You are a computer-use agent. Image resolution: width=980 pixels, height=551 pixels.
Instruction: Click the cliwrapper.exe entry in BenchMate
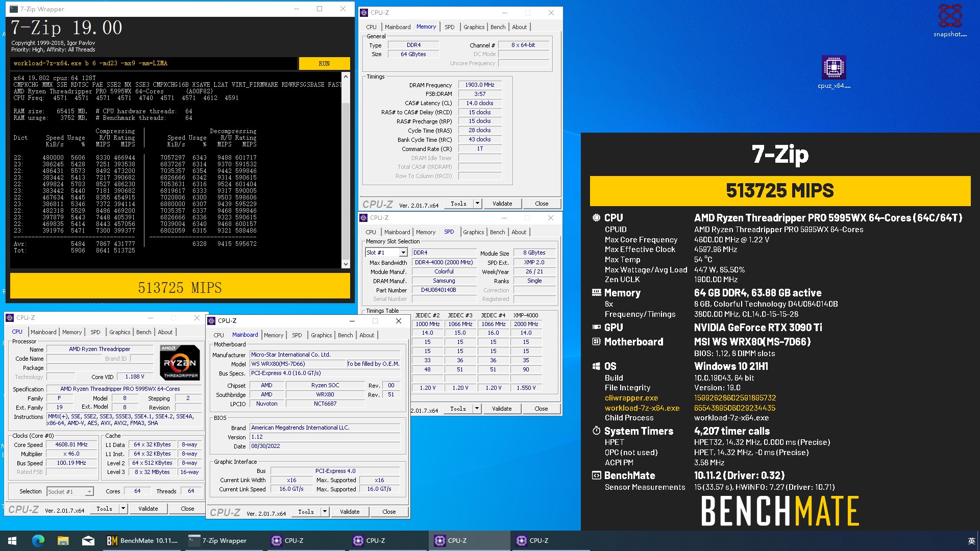click(631, 398)
